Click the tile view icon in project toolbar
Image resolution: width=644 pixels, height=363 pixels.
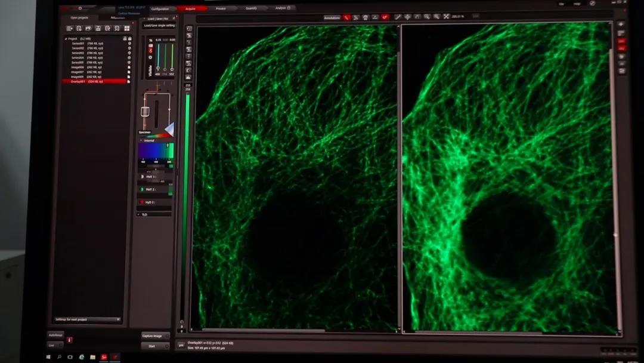tap(127, 28)
